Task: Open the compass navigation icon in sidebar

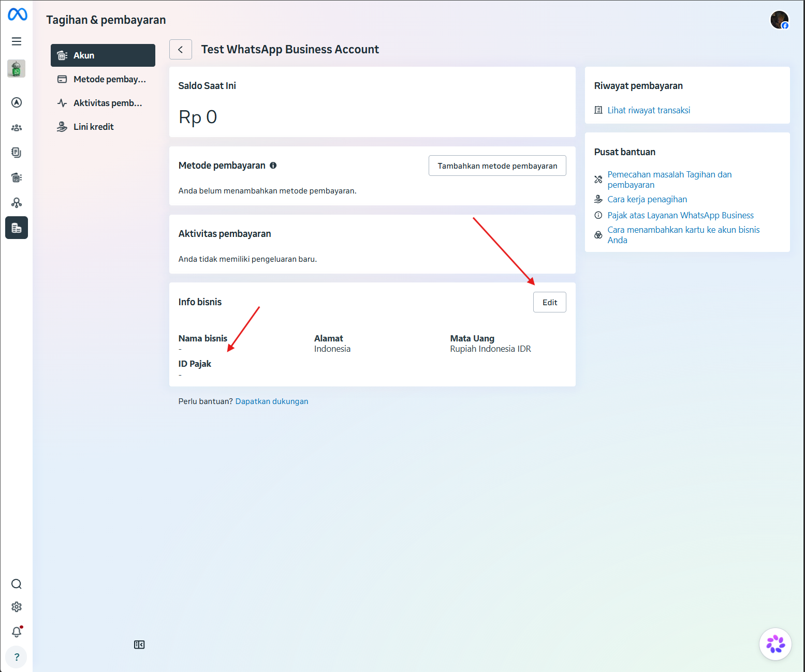Action: coord(17,102)
